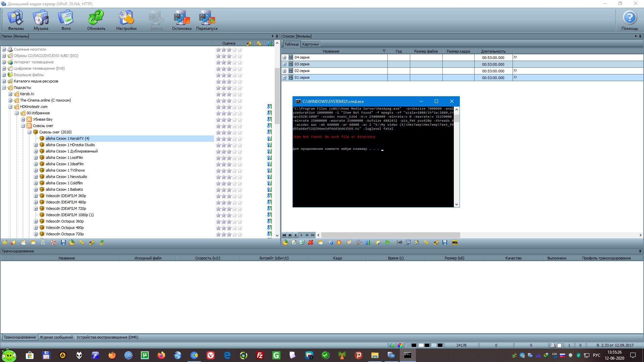Expand alloha Сезон 1 HDrezka Studio node
The width and height of the screenshot is (644, 362).
[x=36, y=145]
